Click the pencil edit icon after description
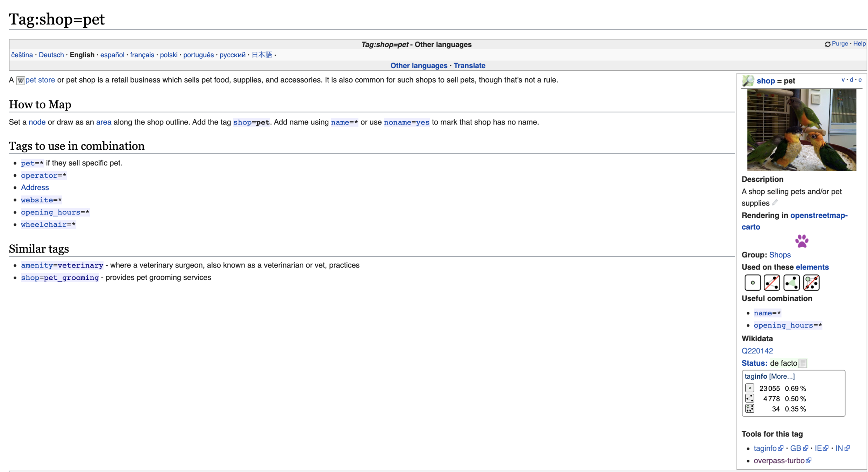The width and height of the screenshot is (868, 472). pyautogui.click(x=775, y=203)
